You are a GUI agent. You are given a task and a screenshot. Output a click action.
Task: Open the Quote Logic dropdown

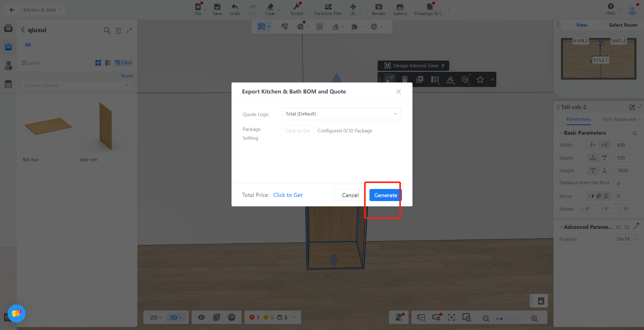point(341,114)
